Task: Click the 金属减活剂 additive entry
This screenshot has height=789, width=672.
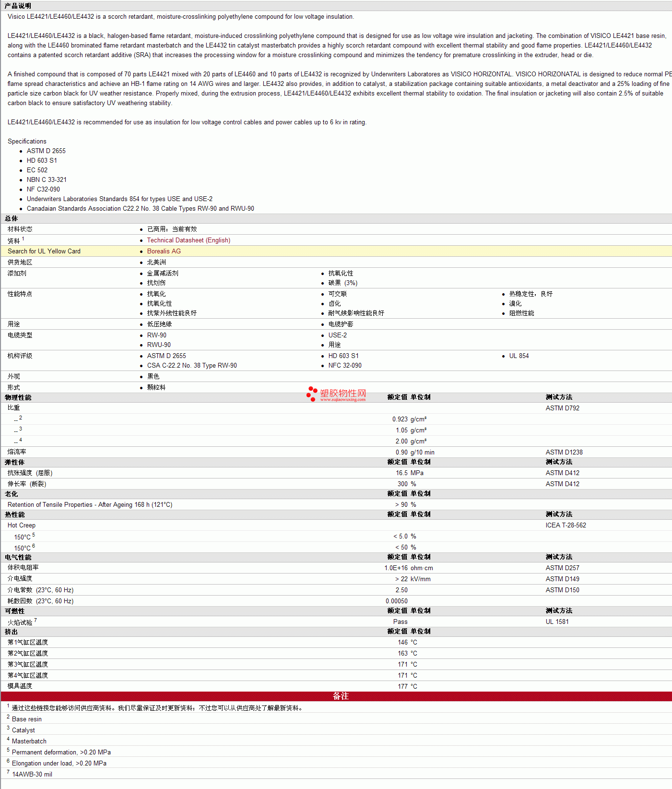Action: (x=163, y=274)
